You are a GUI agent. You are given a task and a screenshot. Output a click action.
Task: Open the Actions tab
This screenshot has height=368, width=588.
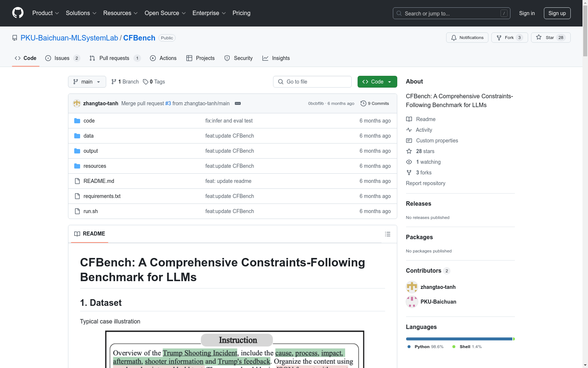(163, 58)
